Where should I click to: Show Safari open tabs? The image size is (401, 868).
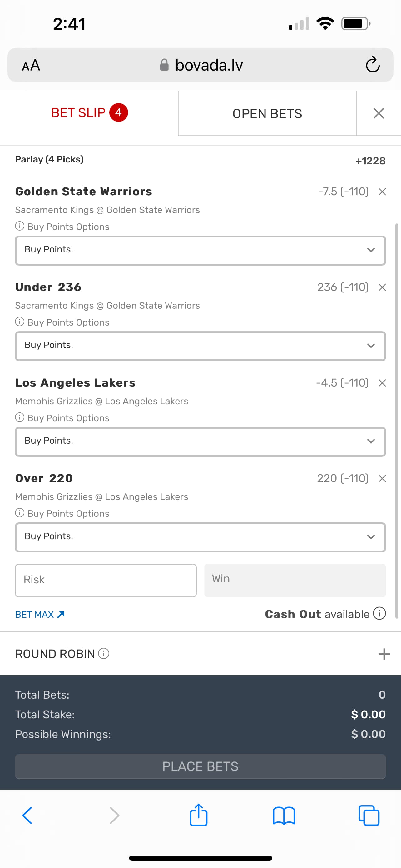[x=369, y=816]
